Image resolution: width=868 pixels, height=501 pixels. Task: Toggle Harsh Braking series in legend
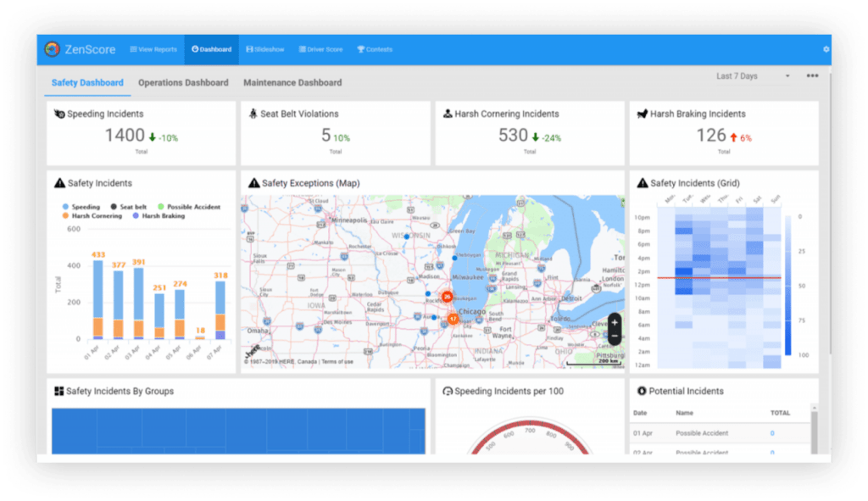tap(159, 216)
